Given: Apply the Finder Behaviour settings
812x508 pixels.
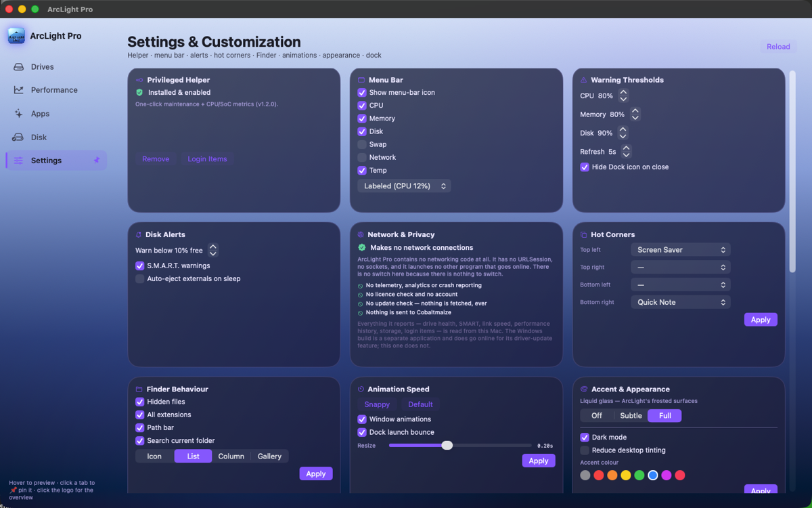Looking at the screenshot, I should coord(316,474).
